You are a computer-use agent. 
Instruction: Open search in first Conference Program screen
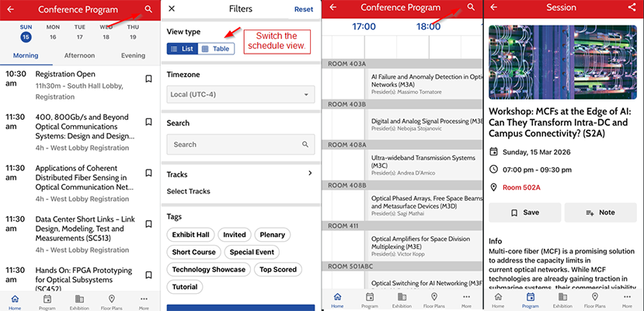tap(148, 9)
